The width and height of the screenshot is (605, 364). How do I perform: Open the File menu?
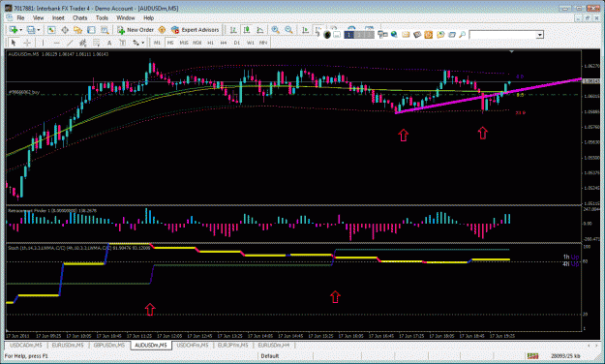[20, 17]
